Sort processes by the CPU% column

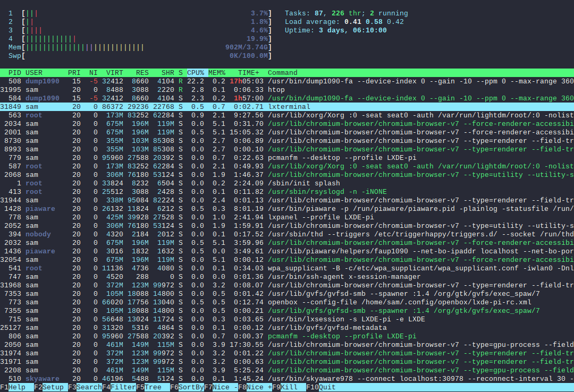[x=195, y=73]
